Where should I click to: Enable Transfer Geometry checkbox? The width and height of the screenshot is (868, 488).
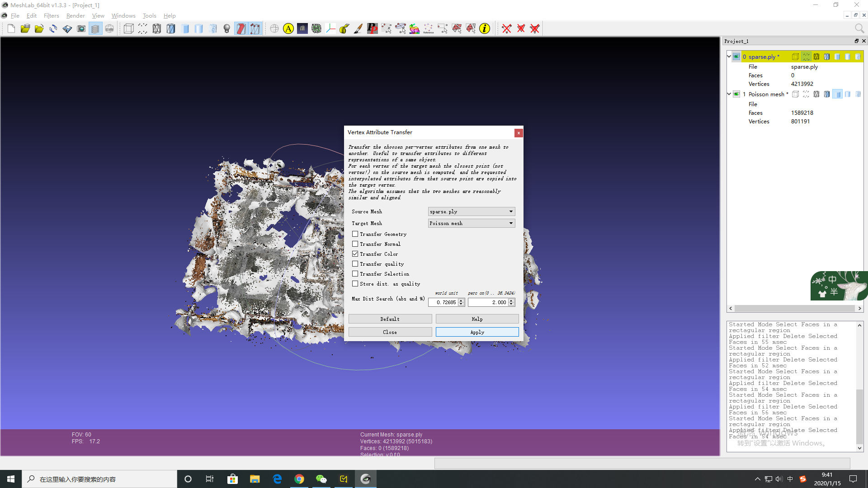click(355, 234)
